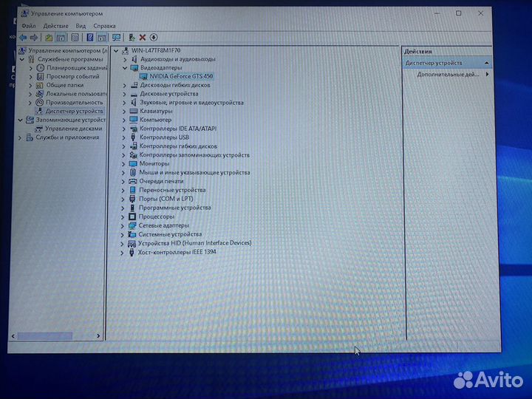Expand the Сетевые адаптеры category
Viewport: 532px width, 399px height.
tap(123, 225)
